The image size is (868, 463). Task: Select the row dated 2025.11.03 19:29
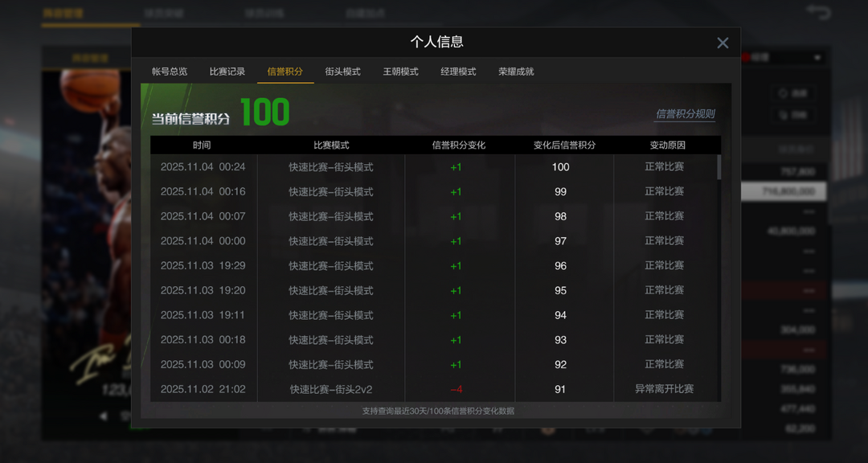point(434,265)
